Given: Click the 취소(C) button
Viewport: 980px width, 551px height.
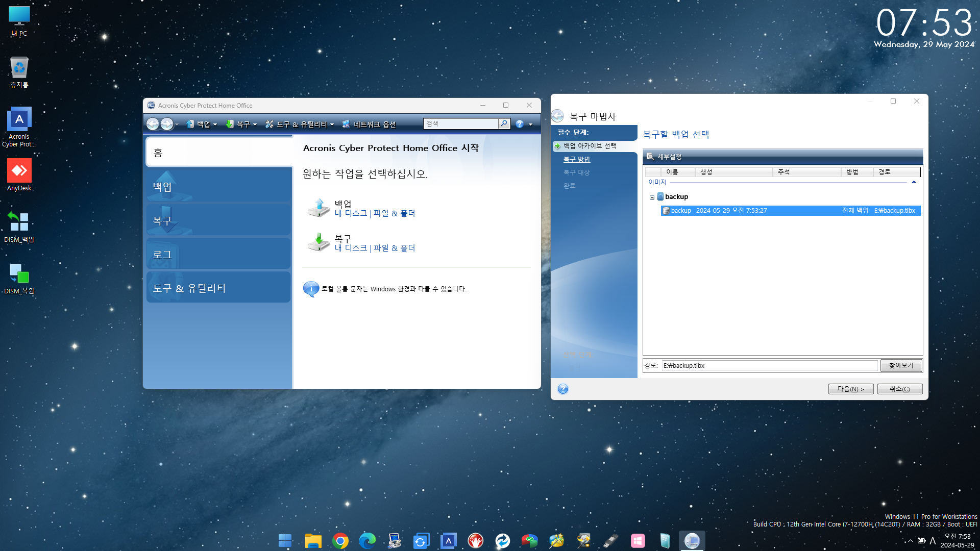Looking at the screenshot, I should (x=899, y=389).
